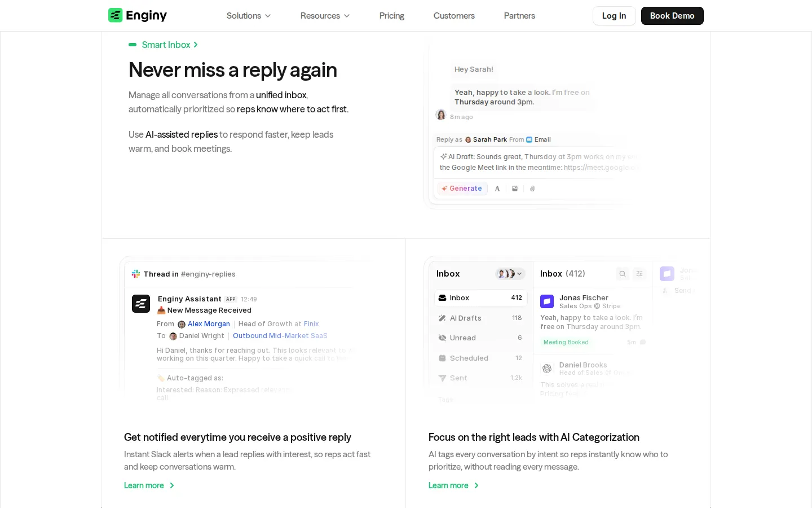Image resolution: width=812 pixels, height=508 pixels.
Task: Click the Enginy logo icon
Action: point(115,15)
